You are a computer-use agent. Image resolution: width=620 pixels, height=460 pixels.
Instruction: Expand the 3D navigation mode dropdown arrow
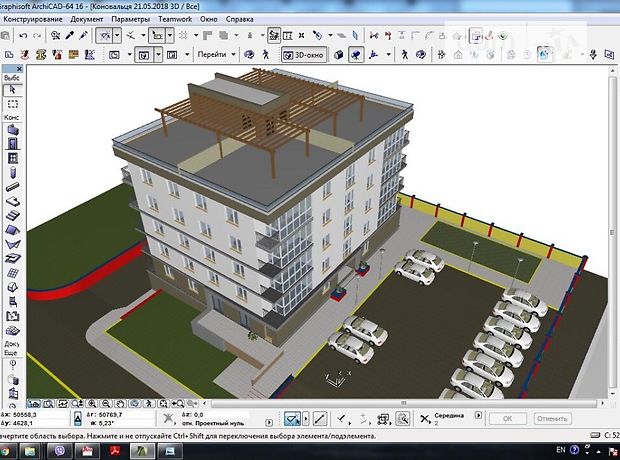point(389,55)
